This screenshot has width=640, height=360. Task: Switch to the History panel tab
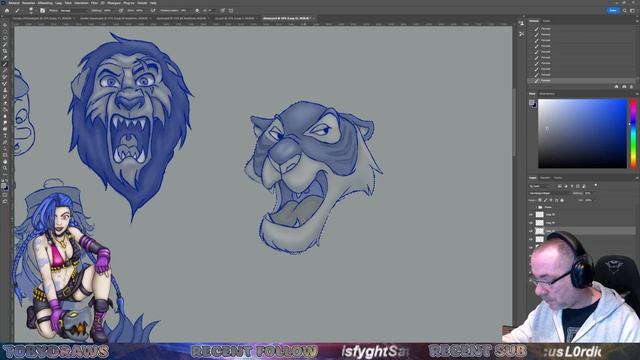534,21
